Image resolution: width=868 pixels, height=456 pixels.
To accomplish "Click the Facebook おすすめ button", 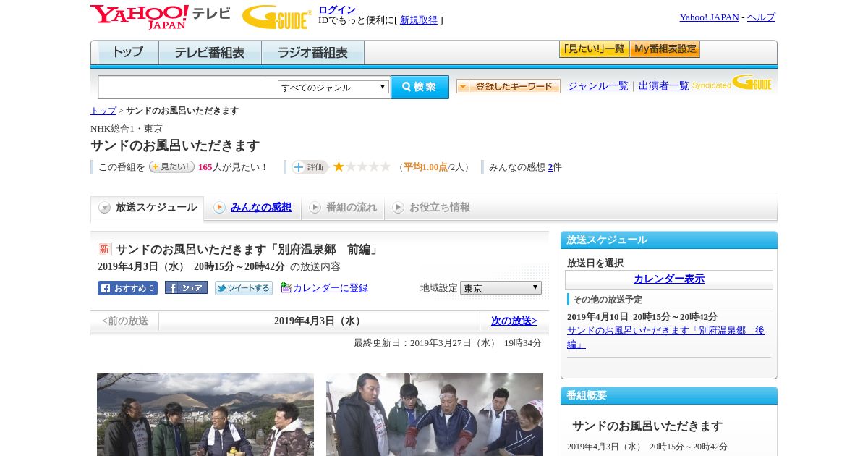I will [x=127, y=288].
